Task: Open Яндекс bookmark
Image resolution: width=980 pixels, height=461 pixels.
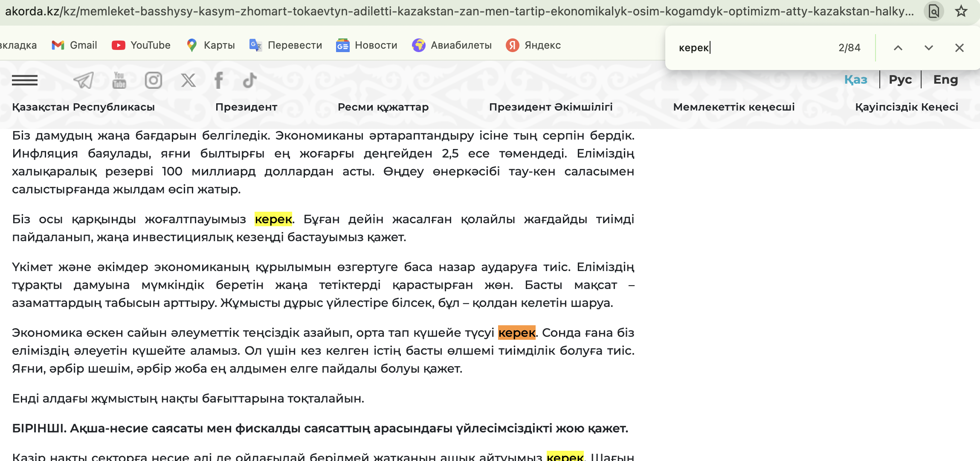Action: click(x=533, y=45)
